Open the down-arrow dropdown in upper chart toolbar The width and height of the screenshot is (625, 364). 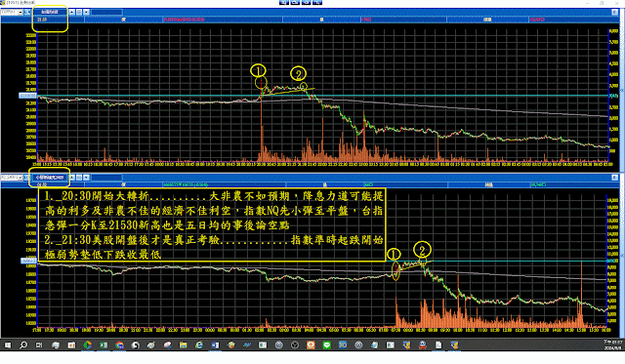pos(86,12)
